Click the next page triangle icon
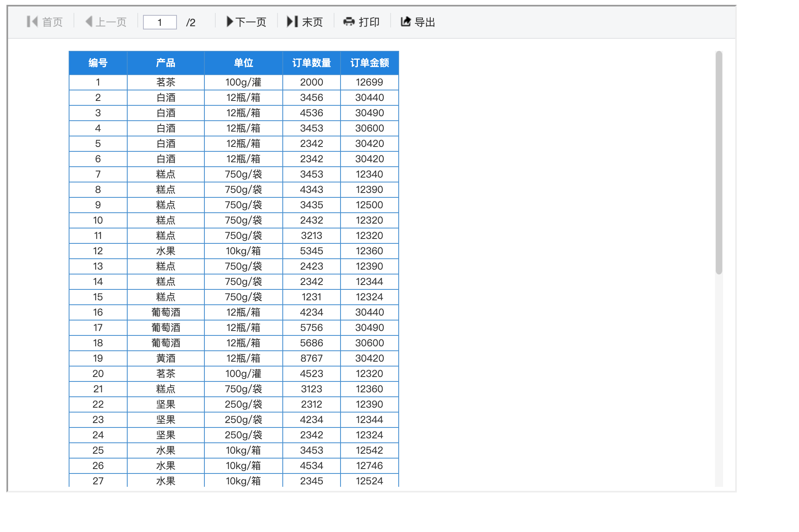 point(230,22)
